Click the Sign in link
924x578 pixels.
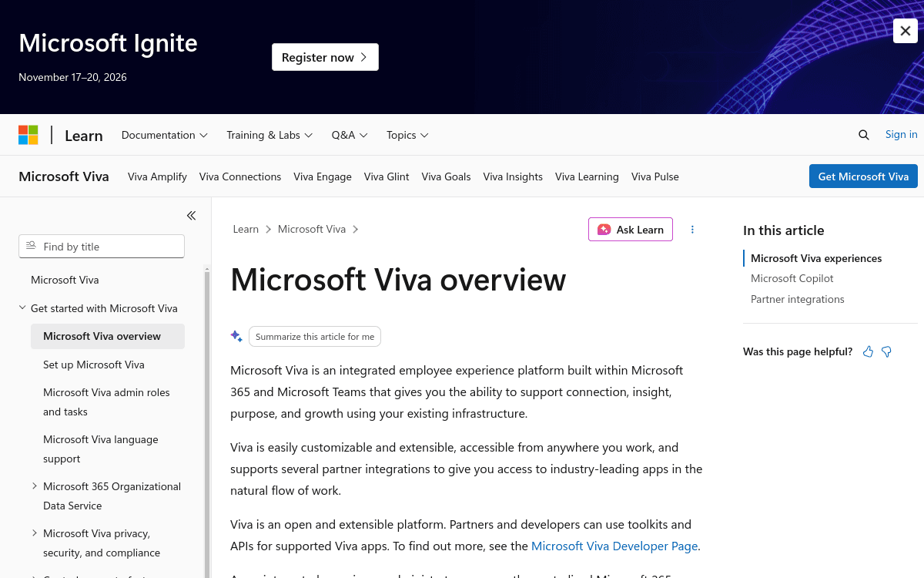[x=901, y=134]
